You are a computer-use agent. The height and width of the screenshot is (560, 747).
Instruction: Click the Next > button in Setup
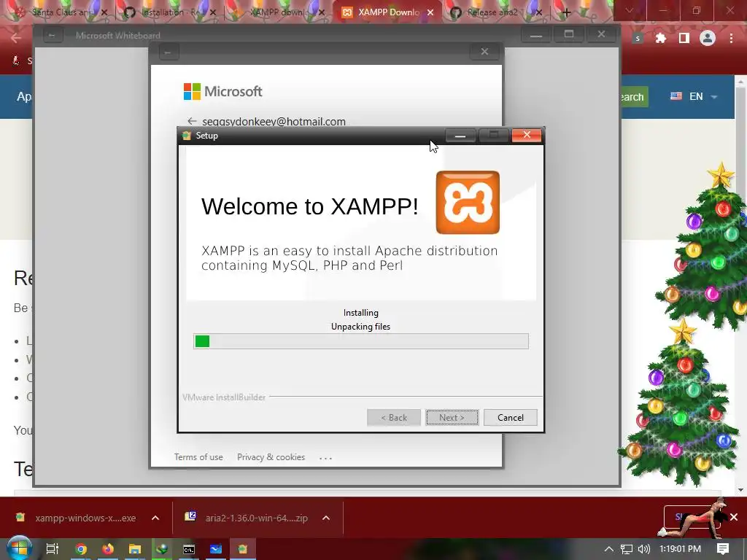(452, 418)
